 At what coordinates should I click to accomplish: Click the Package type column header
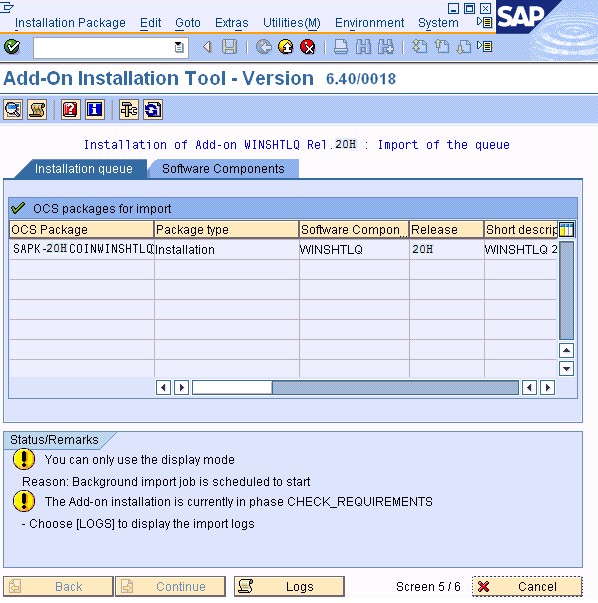(x=227, y=230)
